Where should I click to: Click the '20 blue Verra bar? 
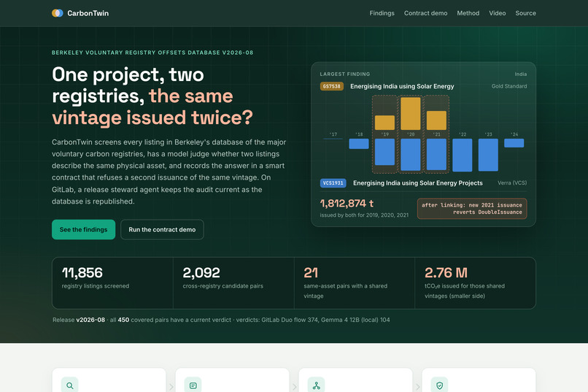(x=411, y=155)
